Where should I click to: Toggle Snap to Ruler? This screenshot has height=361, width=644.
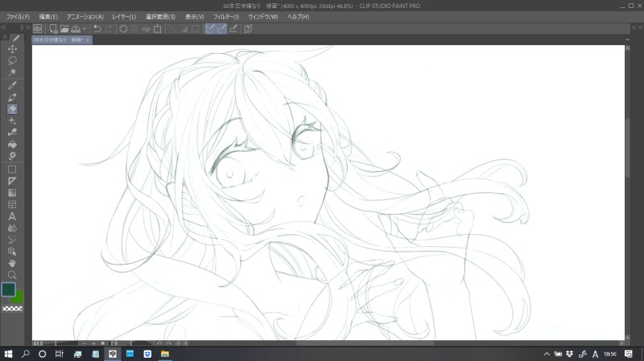(x=210, y=29)
